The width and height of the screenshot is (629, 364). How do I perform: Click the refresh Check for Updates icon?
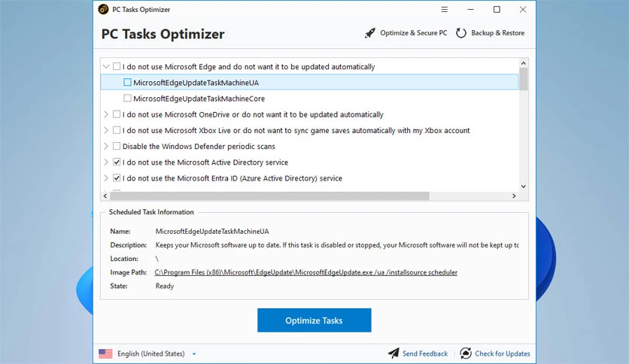(x=465, y=353)
